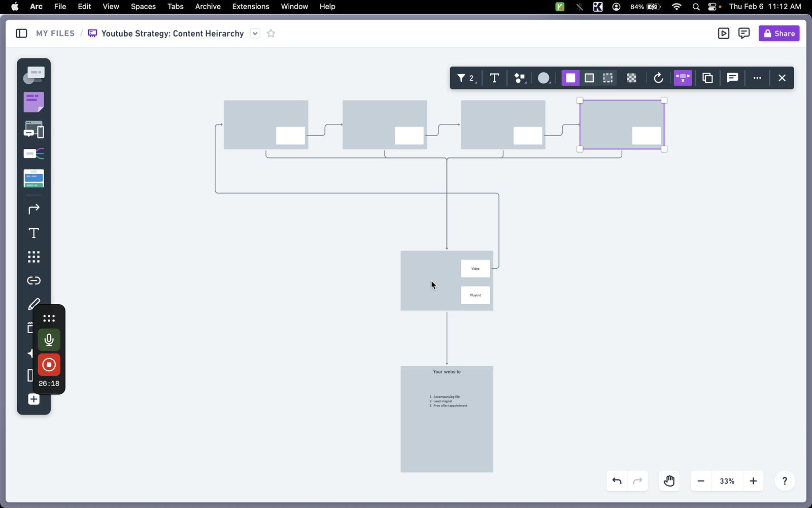
Task: Duplicate the selected shape
Action: [707, 78]
